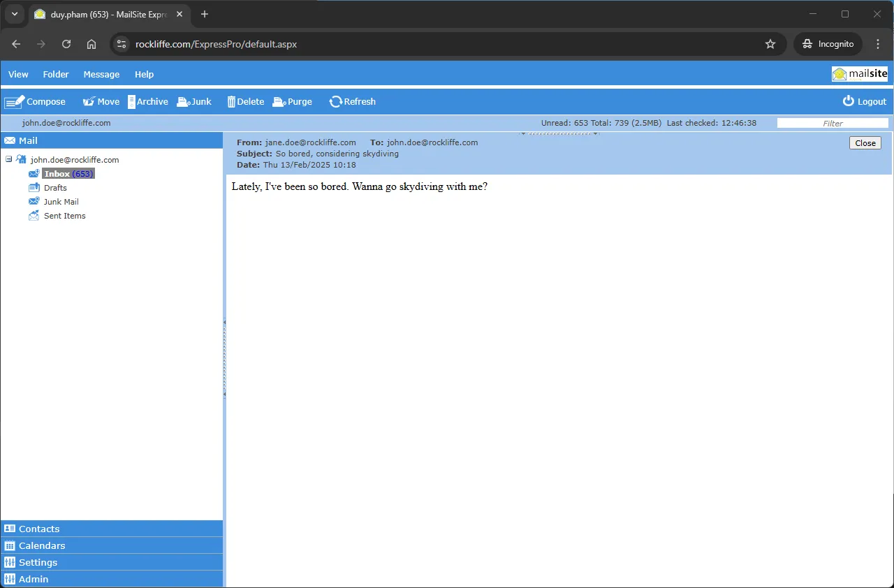Screen dimensions: 894x588
Task: Close the skydiving email with the Close button
Action: click(x=865, y=142)
